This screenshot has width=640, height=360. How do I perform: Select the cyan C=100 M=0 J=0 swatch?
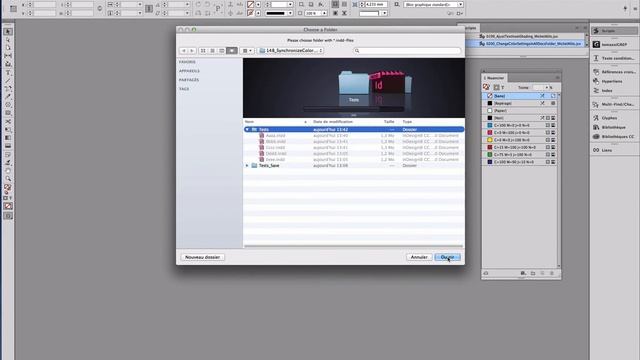[520, 125]
